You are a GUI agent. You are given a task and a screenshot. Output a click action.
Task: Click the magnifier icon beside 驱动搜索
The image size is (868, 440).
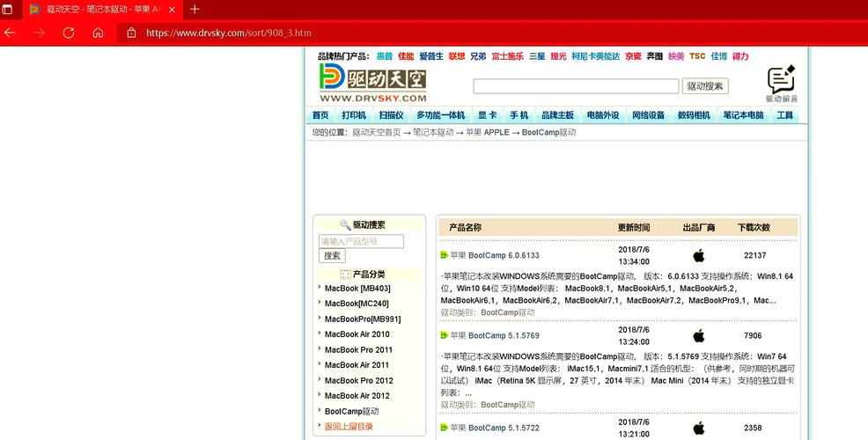click(345, 224)
